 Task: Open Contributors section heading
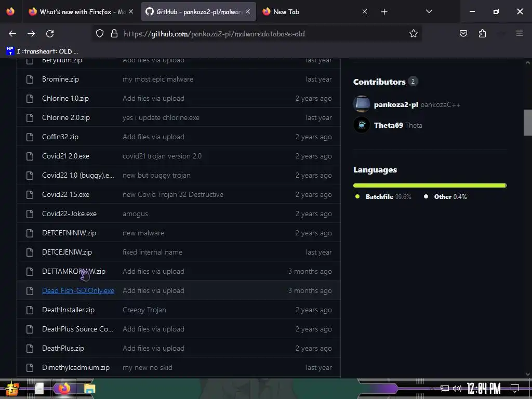(379, 82)
